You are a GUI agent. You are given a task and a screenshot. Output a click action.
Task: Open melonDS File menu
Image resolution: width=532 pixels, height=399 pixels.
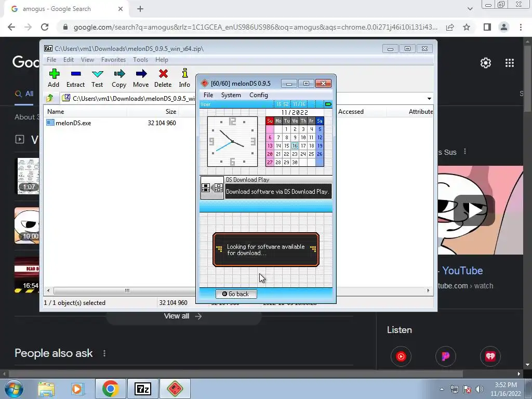click(x=208, y=95)
